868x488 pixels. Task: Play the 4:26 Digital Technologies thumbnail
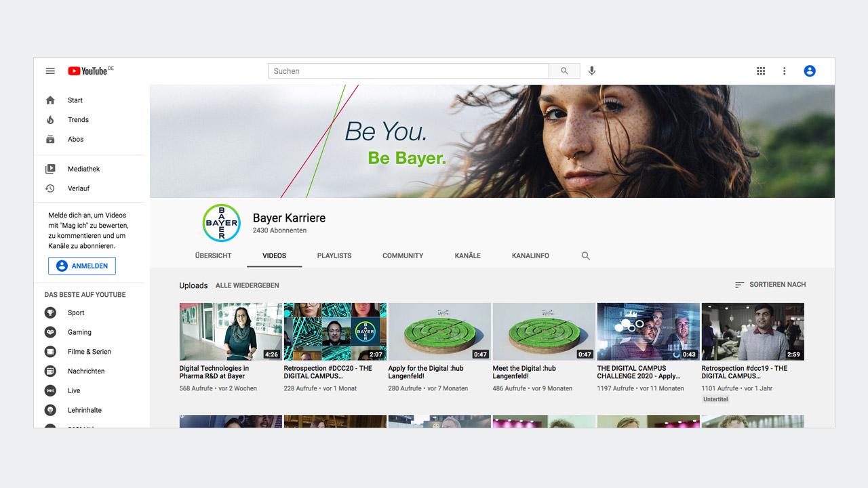pos(231,331)
